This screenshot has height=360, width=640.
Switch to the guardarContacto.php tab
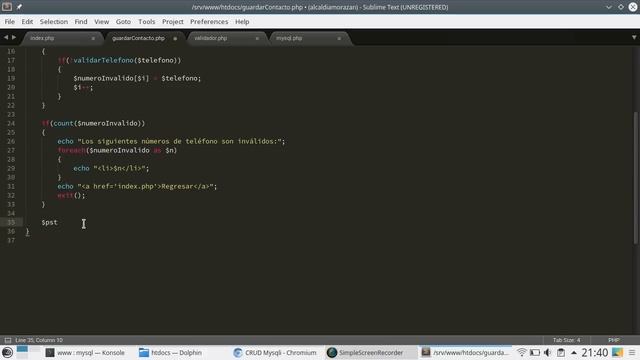(x=138, y=38)
